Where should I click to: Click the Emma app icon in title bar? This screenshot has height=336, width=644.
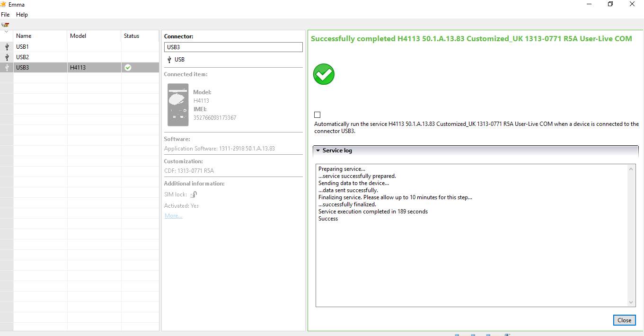point(3,4)
